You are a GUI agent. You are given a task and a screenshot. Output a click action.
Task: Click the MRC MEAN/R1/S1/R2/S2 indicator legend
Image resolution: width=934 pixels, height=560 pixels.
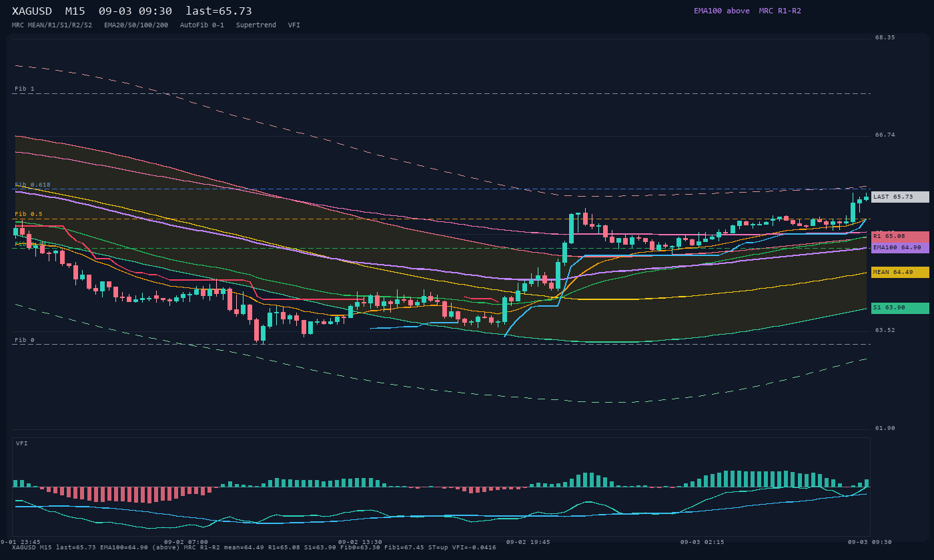[52, 25]
